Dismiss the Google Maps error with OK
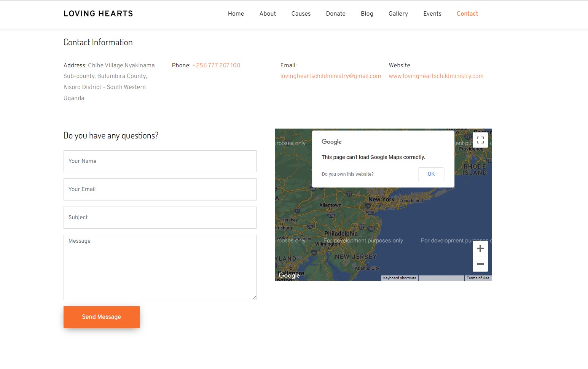This screenshot has height=369, width=588. point(431,174)
